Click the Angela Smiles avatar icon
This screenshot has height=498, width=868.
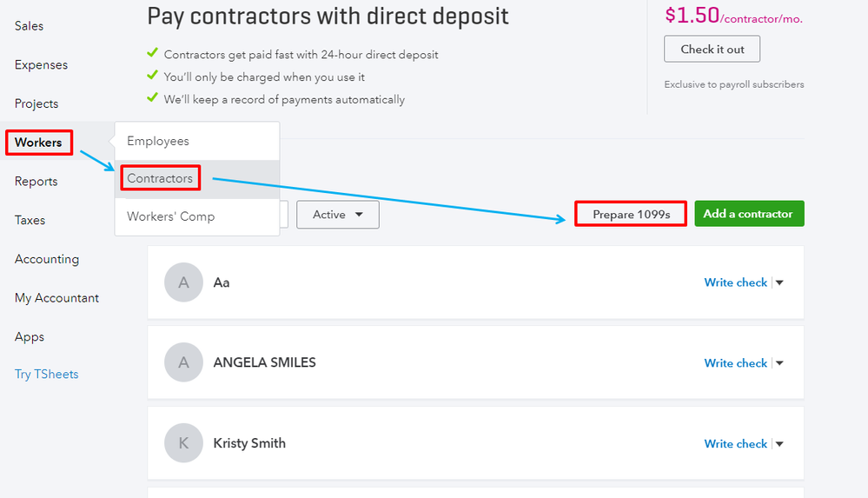point(183,362)
